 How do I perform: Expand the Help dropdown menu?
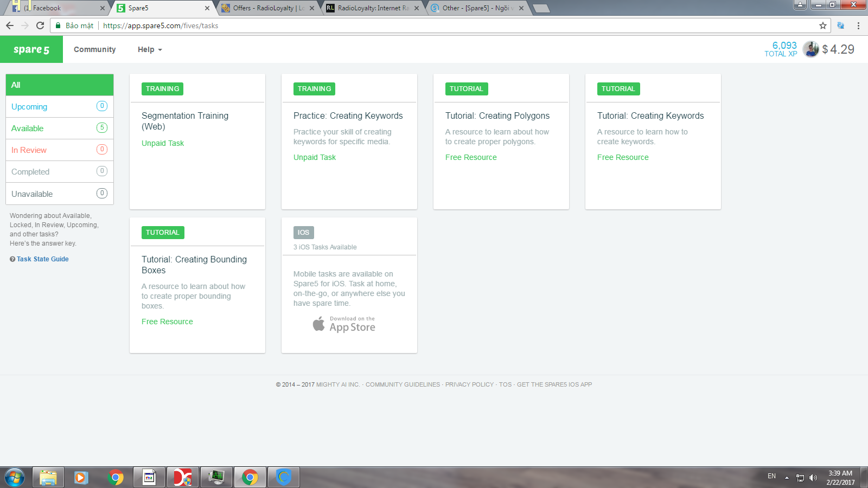point(150,49)
